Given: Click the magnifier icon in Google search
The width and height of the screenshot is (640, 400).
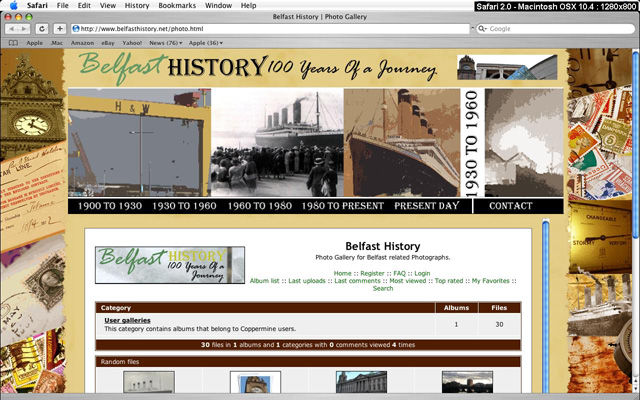Looking at the screenshot, I should tap(483, 29).
